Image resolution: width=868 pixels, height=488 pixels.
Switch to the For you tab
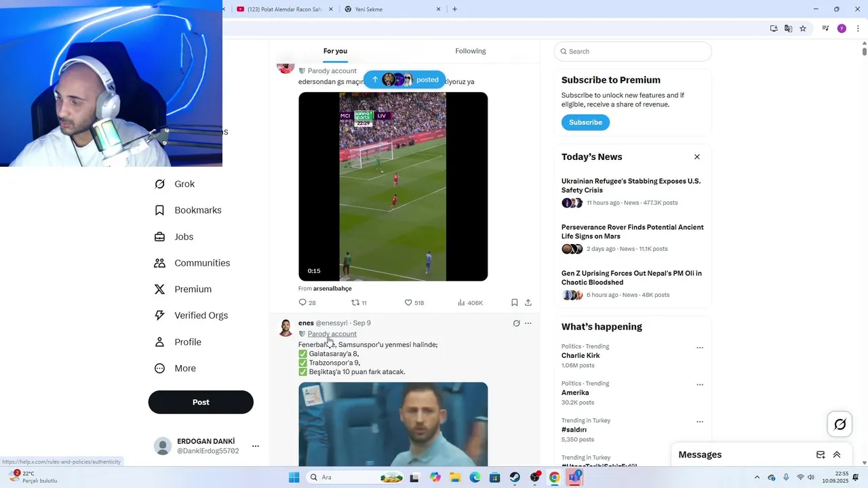pyautogui.click(x=335, y=51)
